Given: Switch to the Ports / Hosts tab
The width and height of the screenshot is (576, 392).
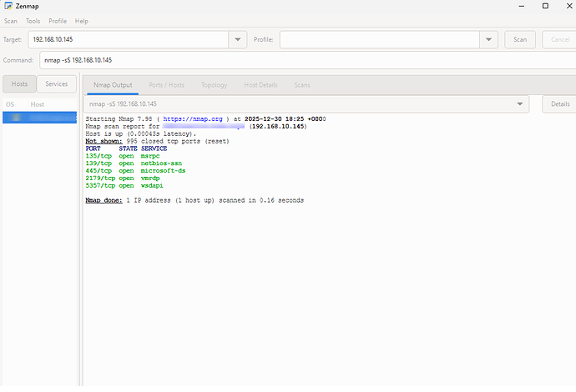Looking at the screenshot, I should pyautogui.click(x=167, y=85).
